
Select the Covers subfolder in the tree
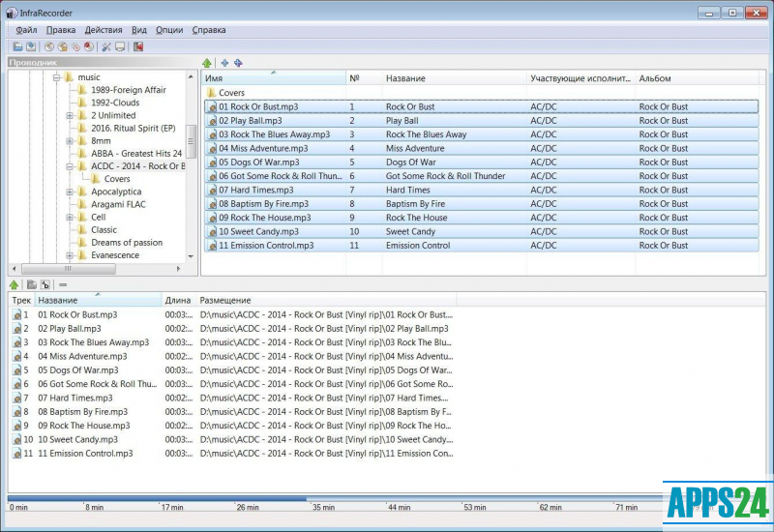click(117, 179)
